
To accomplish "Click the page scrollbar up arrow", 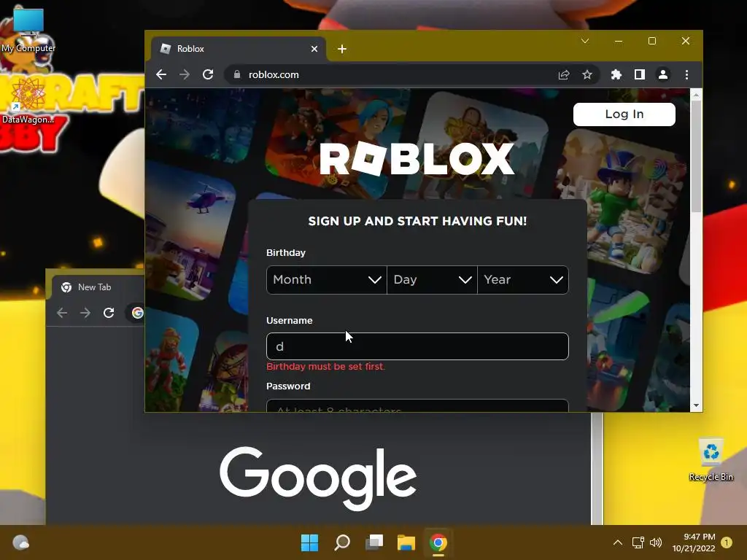I will [696, 95].
